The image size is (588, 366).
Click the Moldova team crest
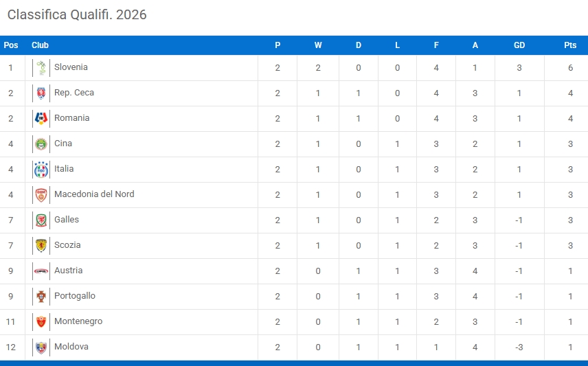pos(41,347)
